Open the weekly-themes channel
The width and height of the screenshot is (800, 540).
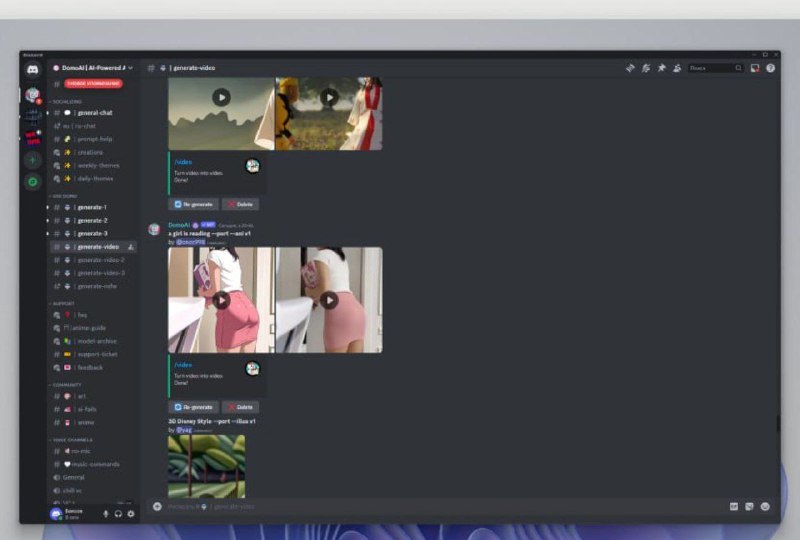[x=93, y=165]
